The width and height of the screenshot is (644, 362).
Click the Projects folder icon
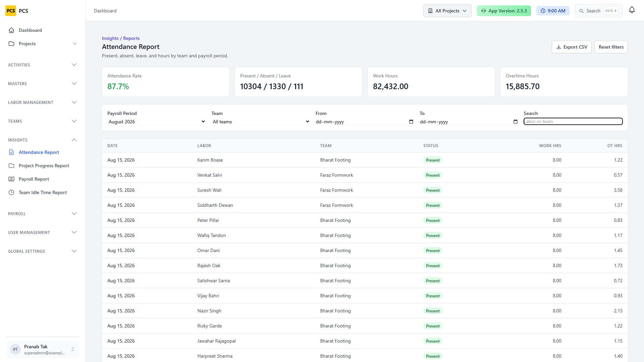click(11, 44)
